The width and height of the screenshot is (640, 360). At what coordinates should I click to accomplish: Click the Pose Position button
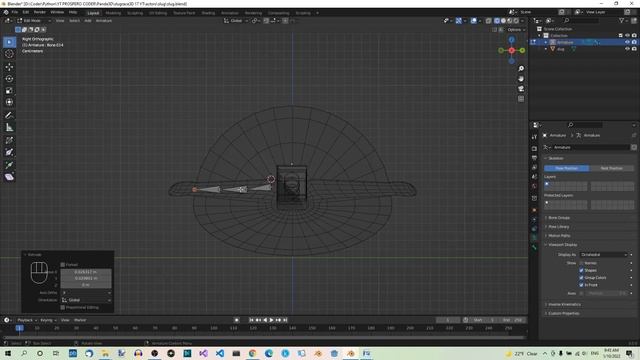click(567, 168)
